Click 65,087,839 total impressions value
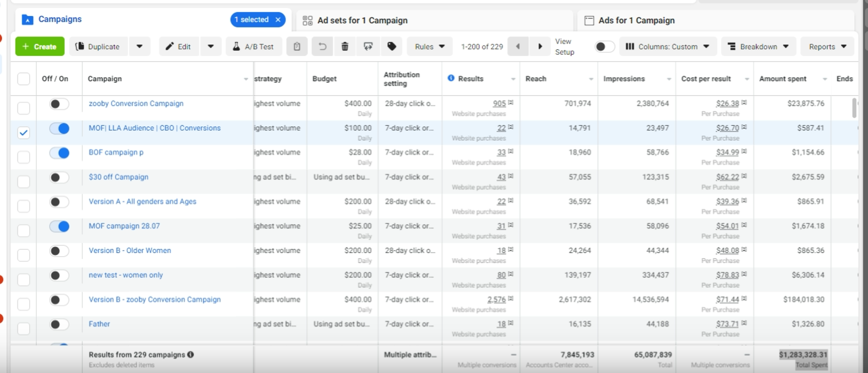 [652, 355]
